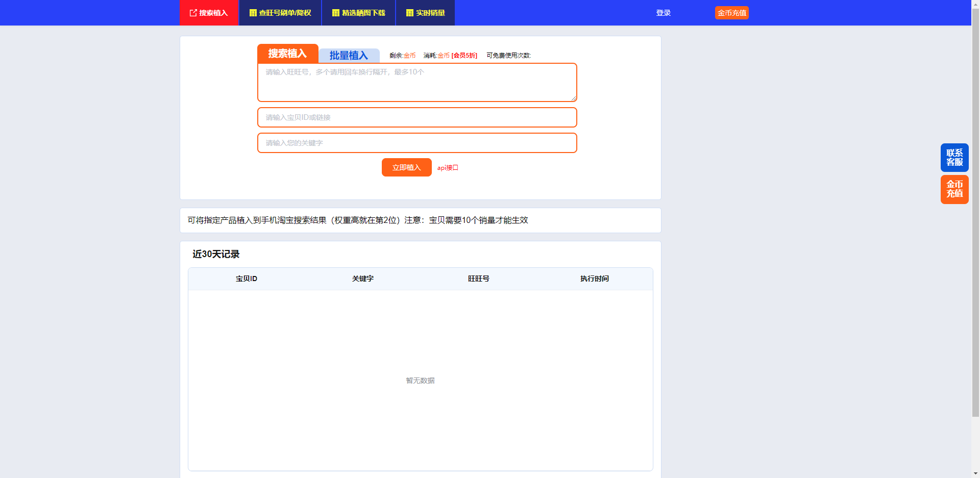
Task: Open the api接口 link
Action: point(448,167)
